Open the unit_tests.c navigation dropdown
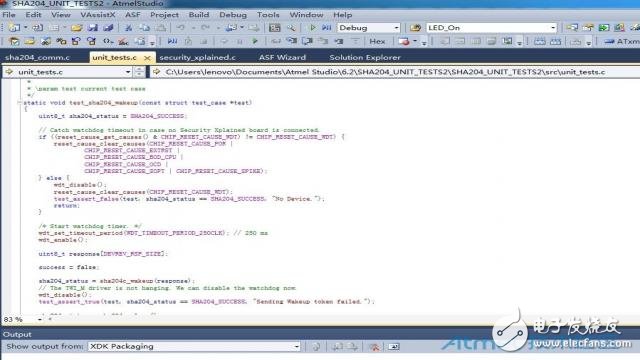Screen dimensions: 640x360 128,72
